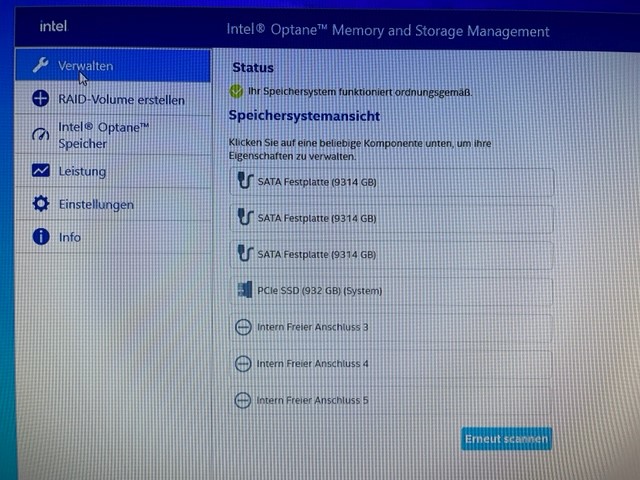
Task: Click the green status checkmark icon
Action: (236, 91)
